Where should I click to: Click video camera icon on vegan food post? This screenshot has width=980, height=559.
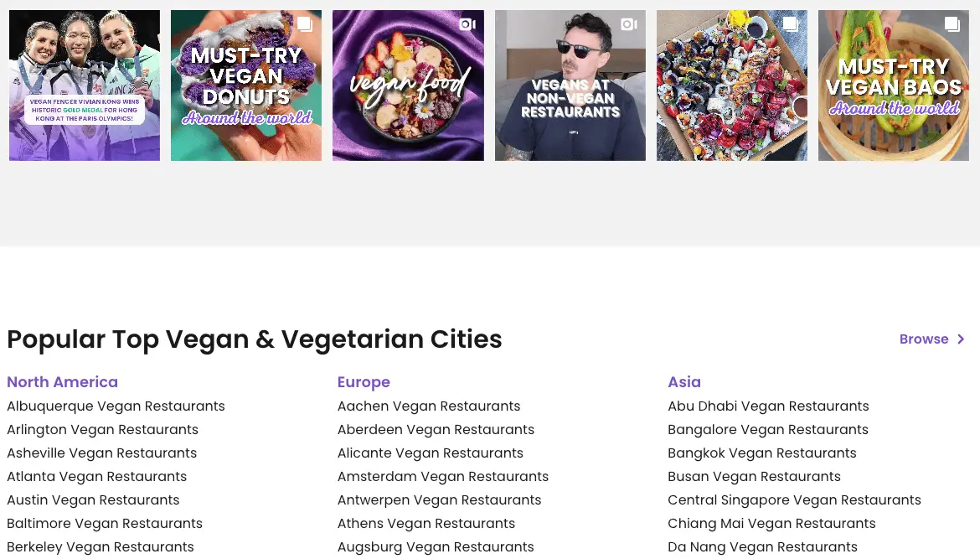(467, 24)
